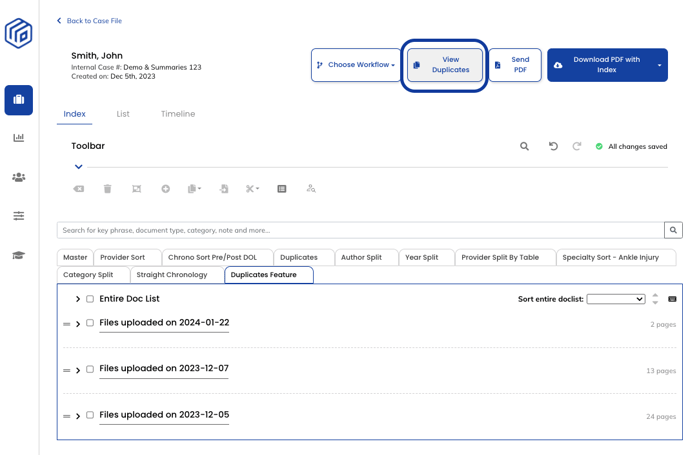Open the copy documents tool dropdown
The height and width of the screenshot is (455, 688).
coord(194,189)
